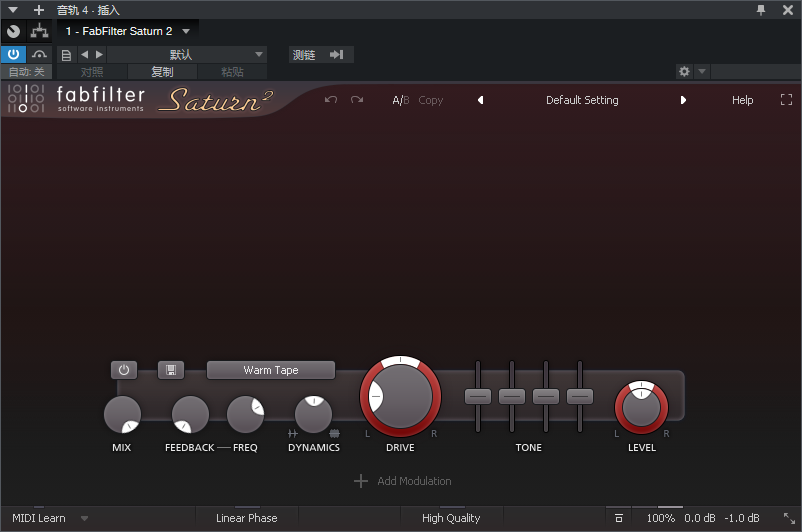
Task: Disable the band with power button
Action: point(124,370)
